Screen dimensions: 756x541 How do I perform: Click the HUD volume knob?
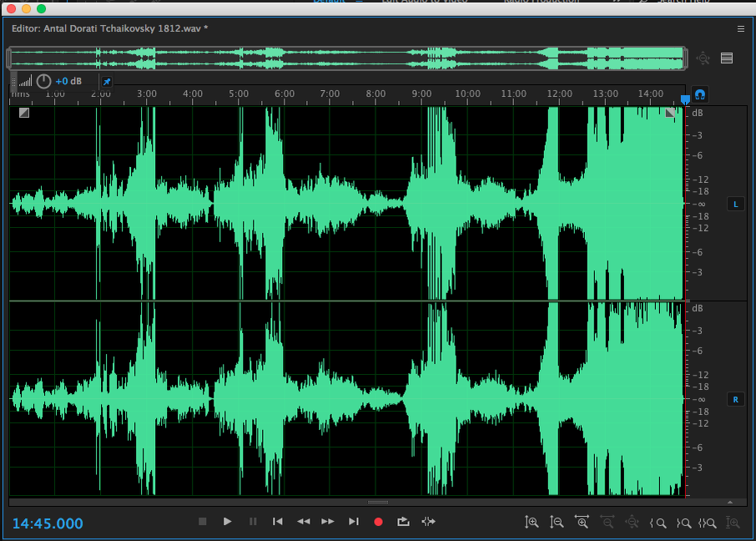point(44,81)
